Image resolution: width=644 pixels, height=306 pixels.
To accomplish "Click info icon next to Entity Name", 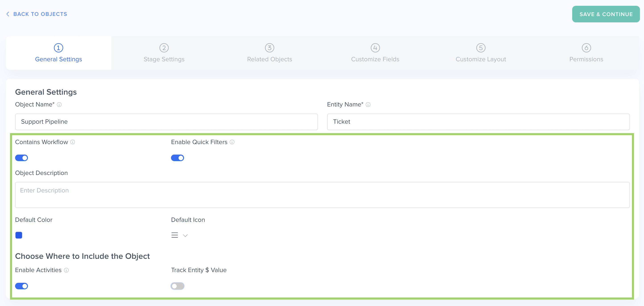I will (368, 105).
